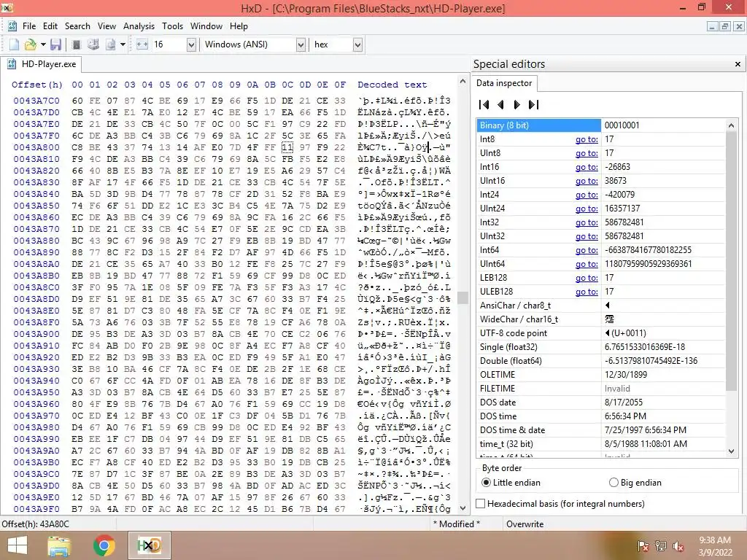This screenshot has width=747, height=560.
Task: Click go to link for UInt16
Action: pos(587,181)
